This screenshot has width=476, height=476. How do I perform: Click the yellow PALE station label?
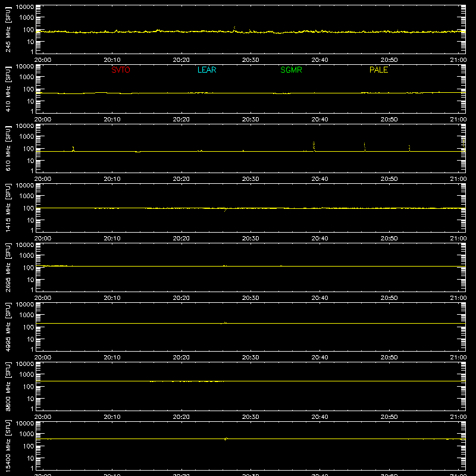(378, 70)
